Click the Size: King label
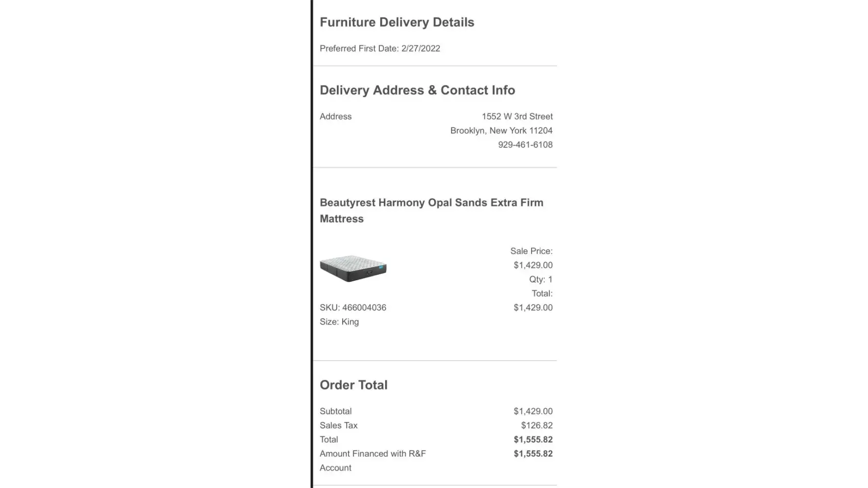Image resolution: width=868 pixels, height=488 pixels. (339, 322)
